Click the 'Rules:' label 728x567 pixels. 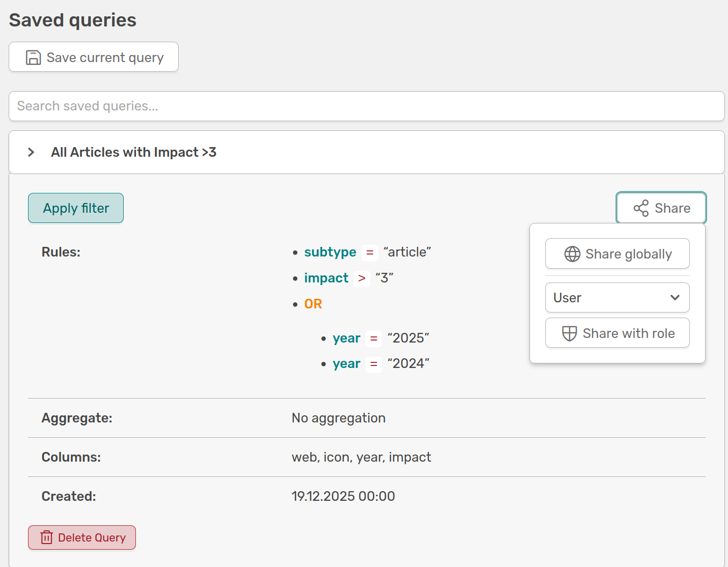click(61, 252)
